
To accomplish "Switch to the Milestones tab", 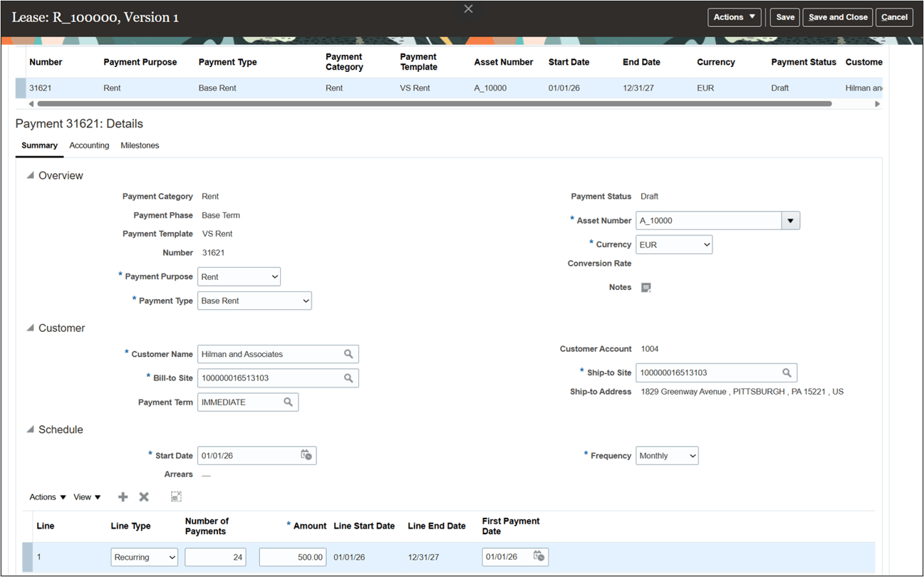I will coord(140,145).
